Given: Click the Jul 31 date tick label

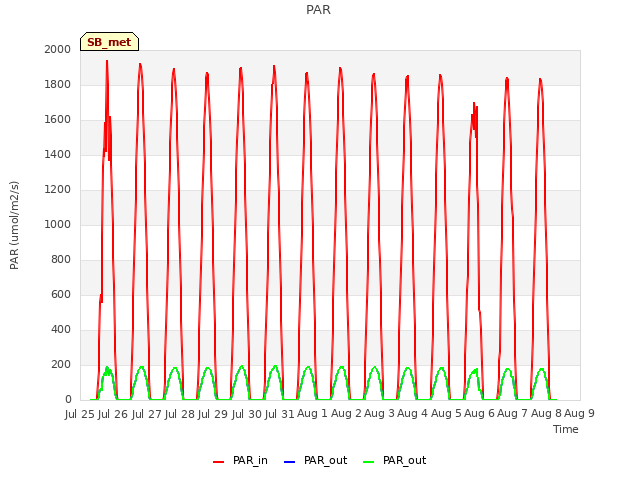Looking at the screenshot, I should [280, 414].
